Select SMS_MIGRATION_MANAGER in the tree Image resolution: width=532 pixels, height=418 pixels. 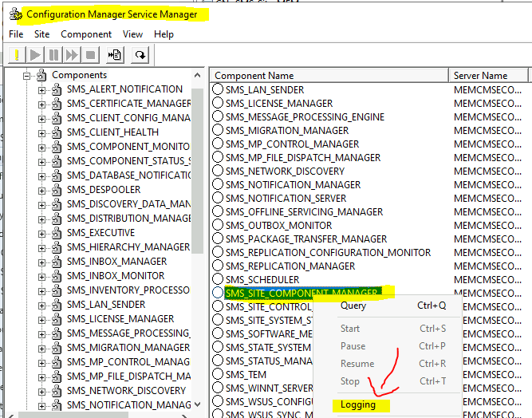tap(128, 348)
